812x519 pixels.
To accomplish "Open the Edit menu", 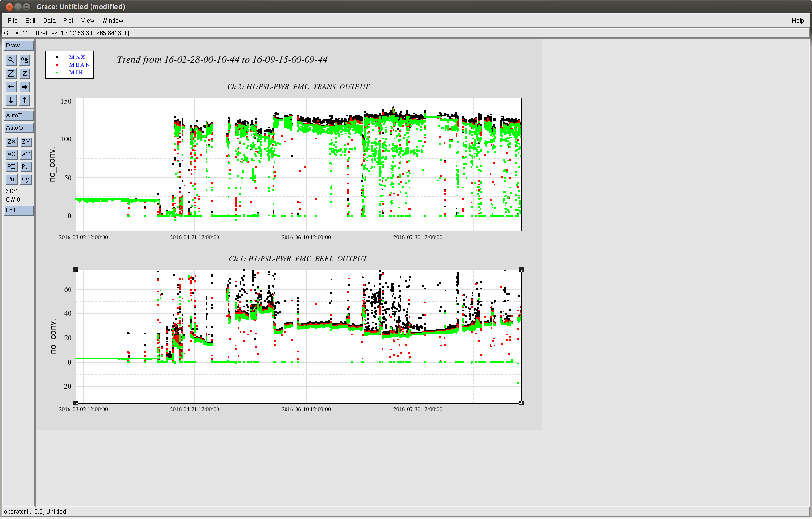I will (x=30, y=21).
